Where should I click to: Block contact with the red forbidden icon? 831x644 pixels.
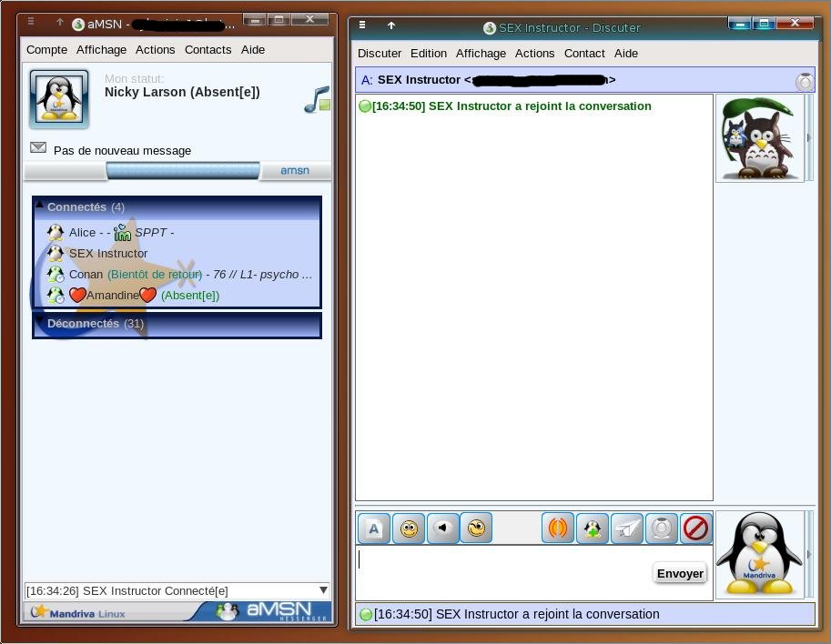click(696, 528)
